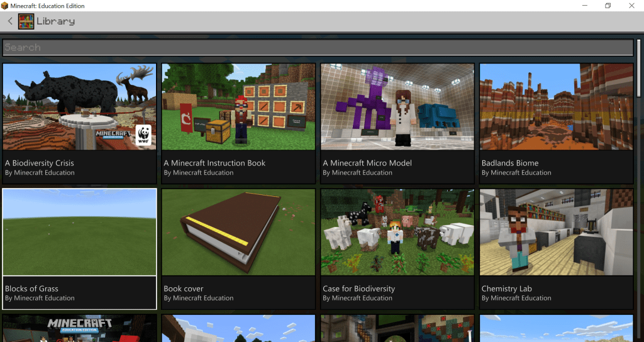644x342 pixels.
Task: Open the Book cover world image
Action: (238, 232)
